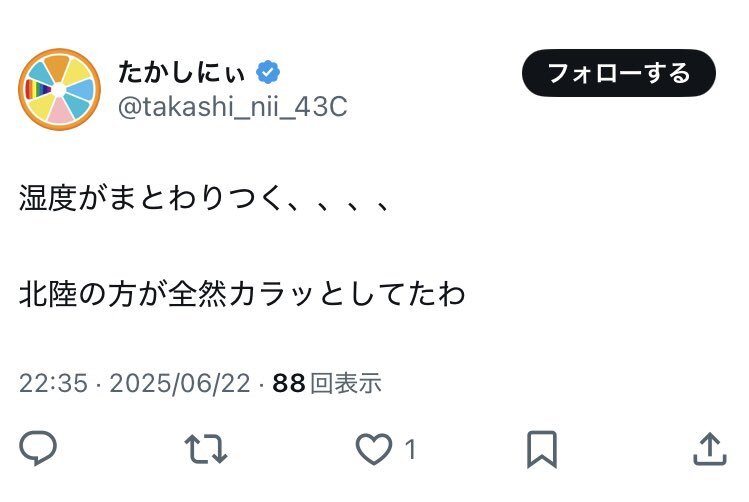Click the rainbow stripe inside the avatar
The height and width of the screenshot is (502, 749).
click(38, 89)
